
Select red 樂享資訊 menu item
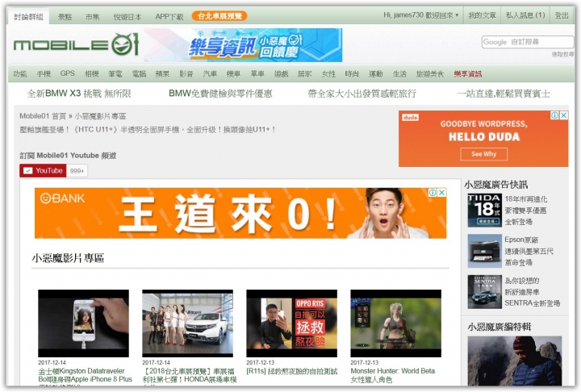pos(467,73)
